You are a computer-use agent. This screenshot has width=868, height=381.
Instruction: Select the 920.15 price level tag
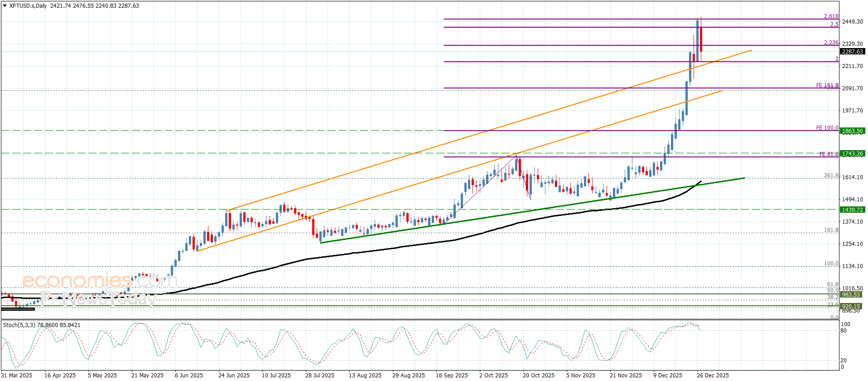(x=851, y=306)
